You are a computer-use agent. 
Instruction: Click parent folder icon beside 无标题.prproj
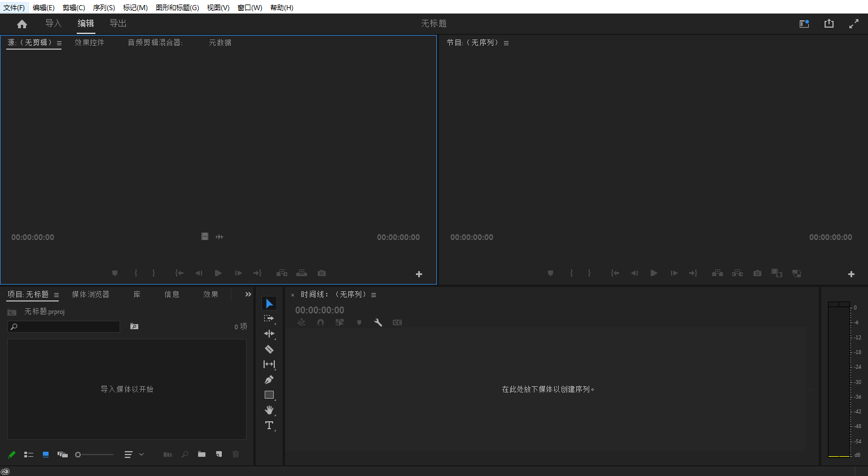12,312
